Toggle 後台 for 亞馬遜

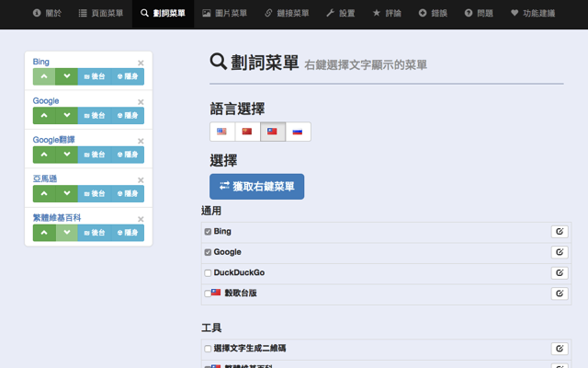coord(95,194)
